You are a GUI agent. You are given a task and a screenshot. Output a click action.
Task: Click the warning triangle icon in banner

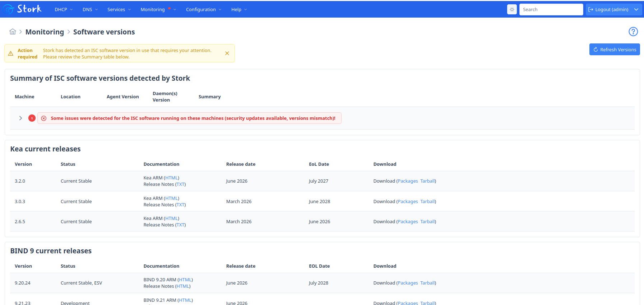11,53
